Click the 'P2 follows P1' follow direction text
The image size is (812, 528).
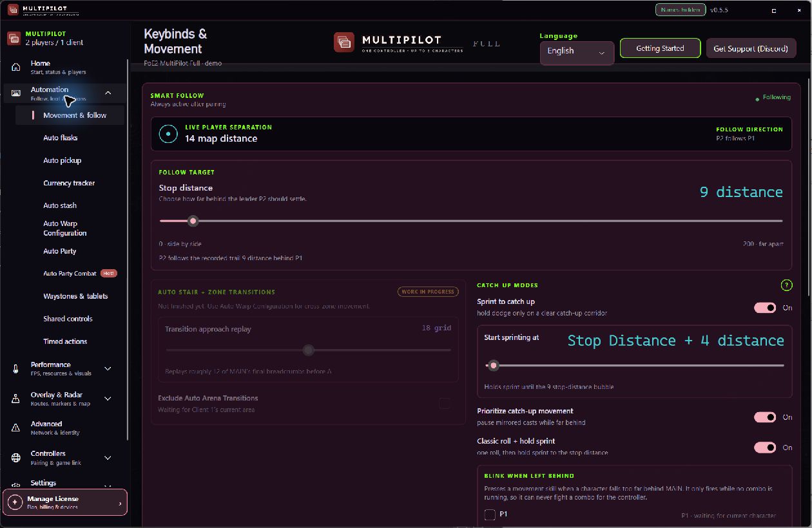pyautogui.click(x=735, y=138)
